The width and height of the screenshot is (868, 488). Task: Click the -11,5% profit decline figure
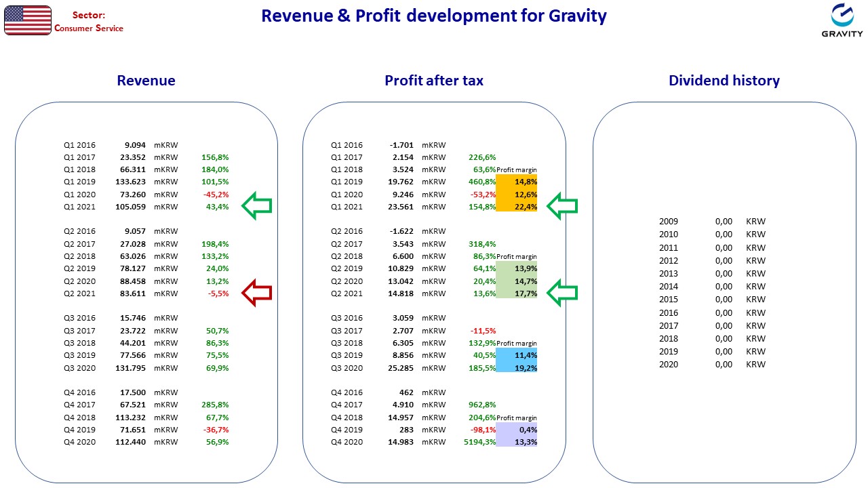pyautogui.click(x=484, y=331)
